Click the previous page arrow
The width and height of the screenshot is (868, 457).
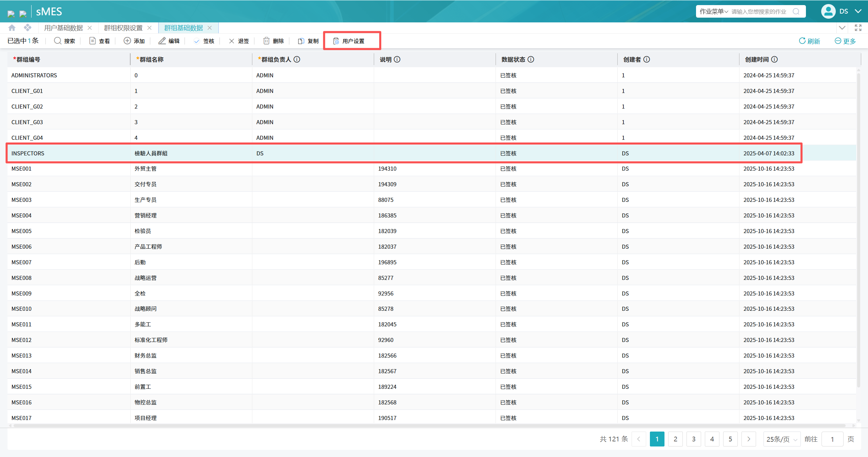639,439
